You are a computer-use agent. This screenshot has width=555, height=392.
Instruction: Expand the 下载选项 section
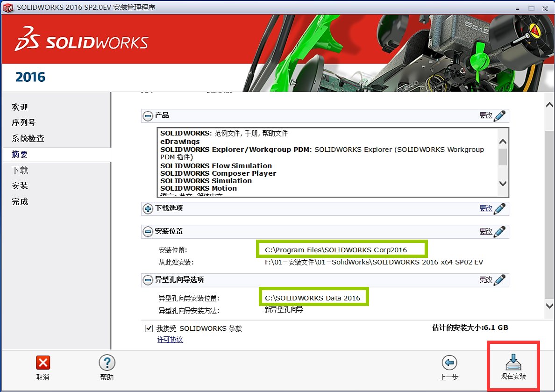pyautogui.click(x=148, y=209)
